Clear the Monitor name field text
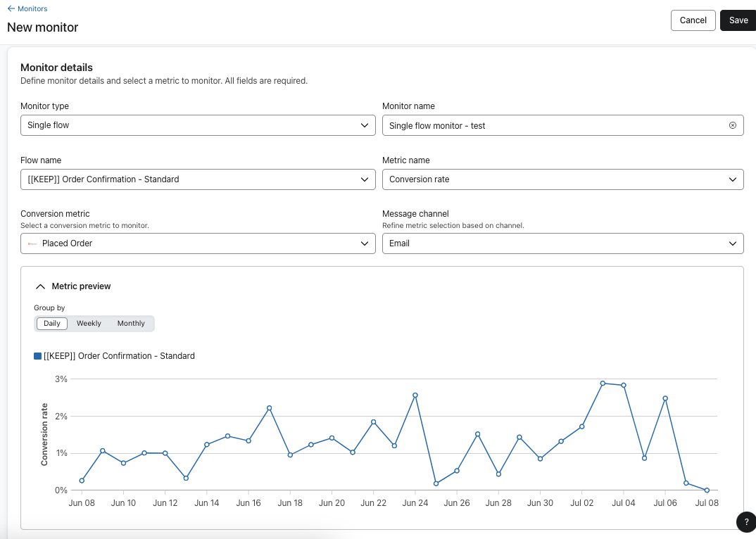This screenshot has width=756, height=539. point(732,125)
